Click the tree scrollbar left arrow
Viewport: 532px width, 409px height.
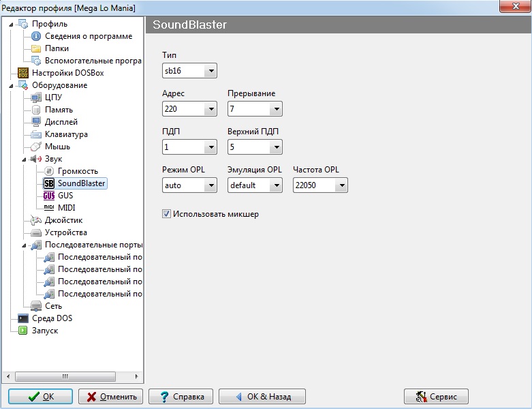point(8,376)
